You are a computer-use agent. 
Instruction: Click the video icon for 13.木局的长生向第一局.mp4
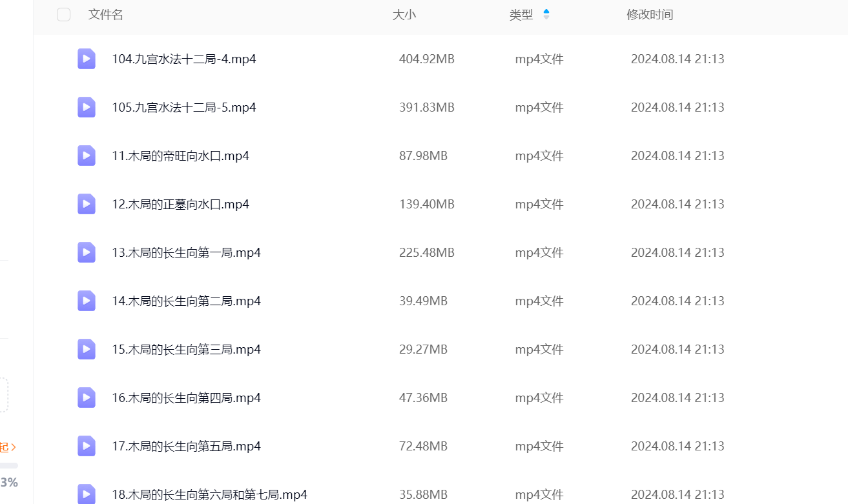[x=87, y=252]
